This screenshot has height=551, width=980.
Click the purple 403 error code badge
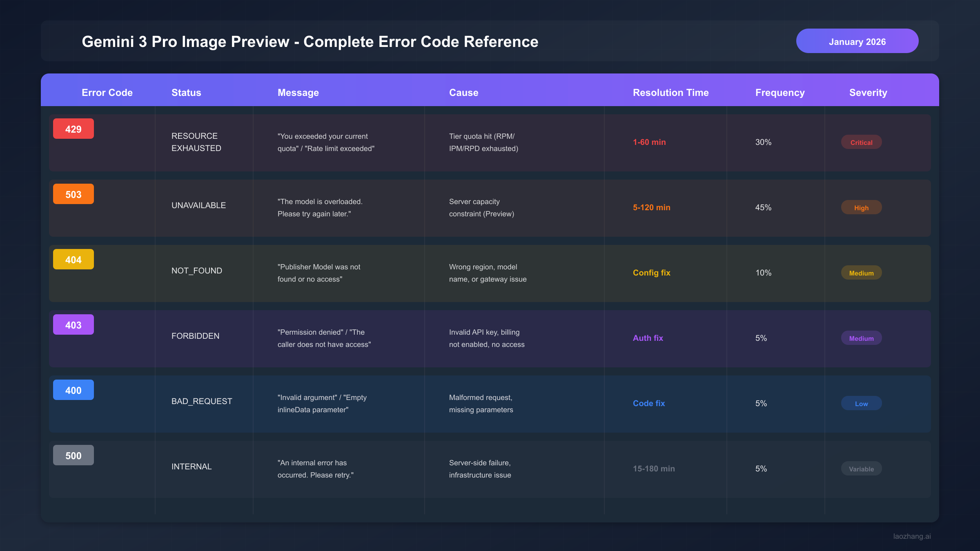[73, 324]
